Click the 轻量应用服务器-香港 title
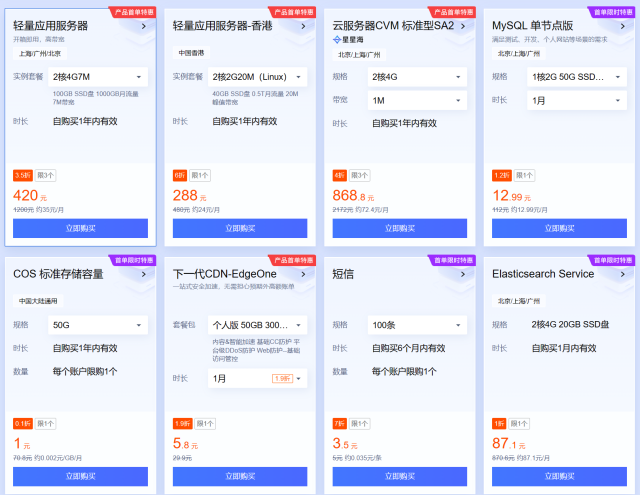This screenshot has width=640, height=495. [x=222, y=26]
